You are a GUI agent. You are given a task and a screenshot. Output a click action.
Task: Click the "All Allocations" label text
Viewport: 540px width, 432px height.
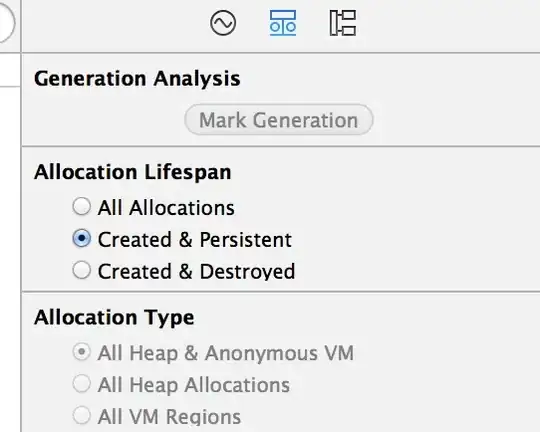click(166, 208)
